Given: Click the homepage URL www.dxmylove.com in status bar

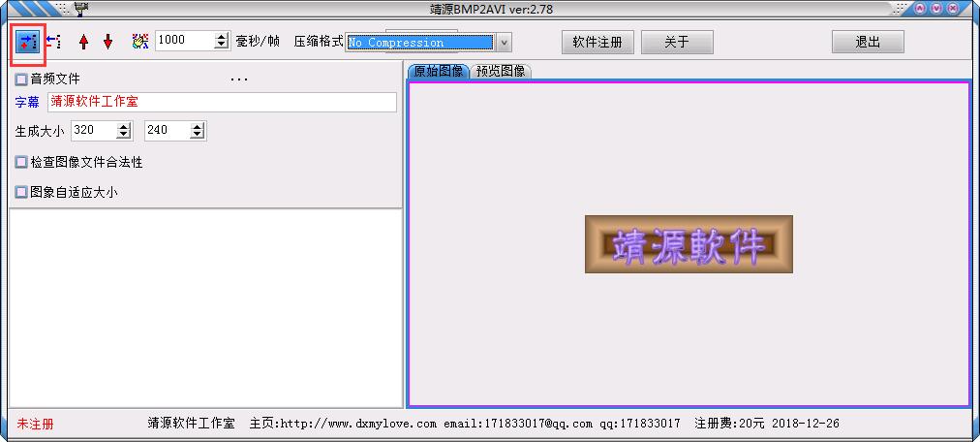Looking at the screenshot, I should click(x=358, y=424).
